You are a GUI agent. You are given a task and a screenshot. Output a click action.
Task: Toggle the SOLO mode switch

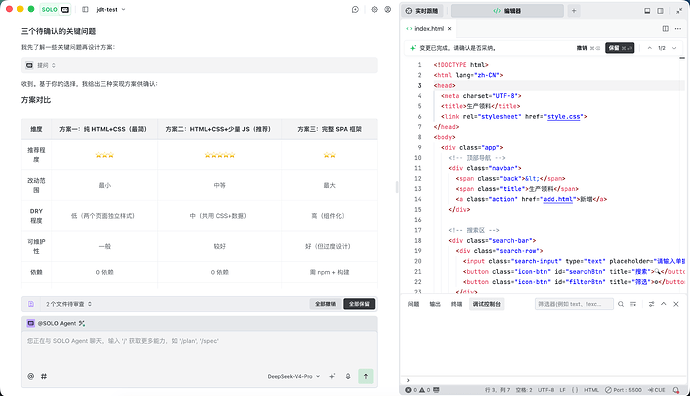coord(55,9)
